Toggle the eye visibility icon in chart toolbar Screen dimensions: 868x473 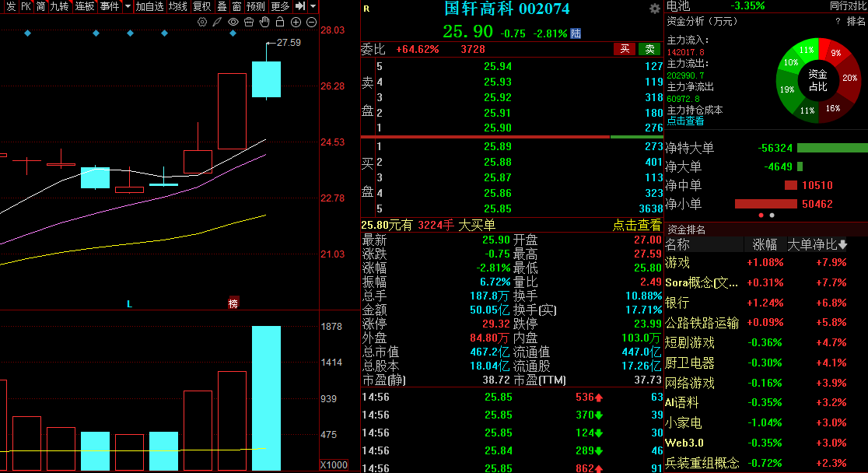pyautogui.click(x=233, y=22)
